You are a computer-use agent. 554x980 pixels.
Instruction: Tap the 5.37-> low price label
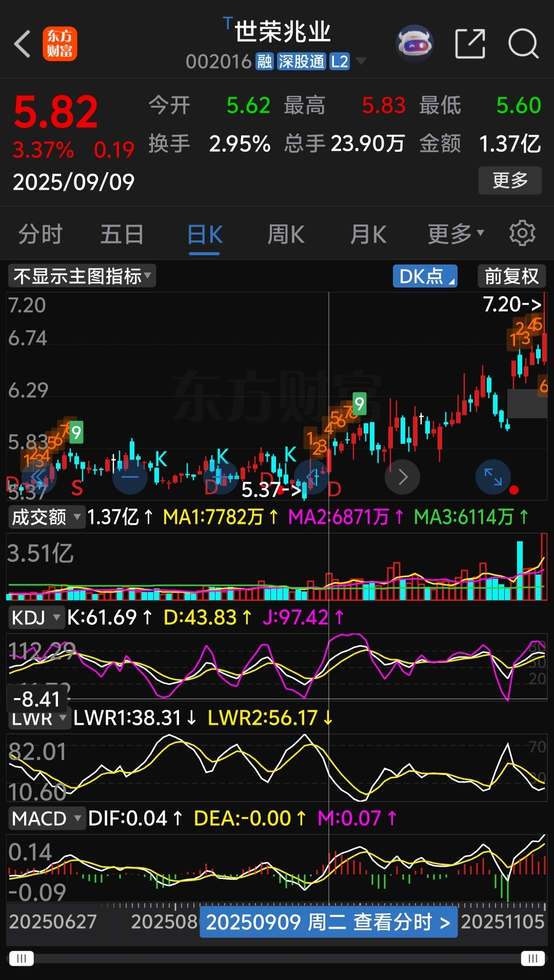[271, 490]
